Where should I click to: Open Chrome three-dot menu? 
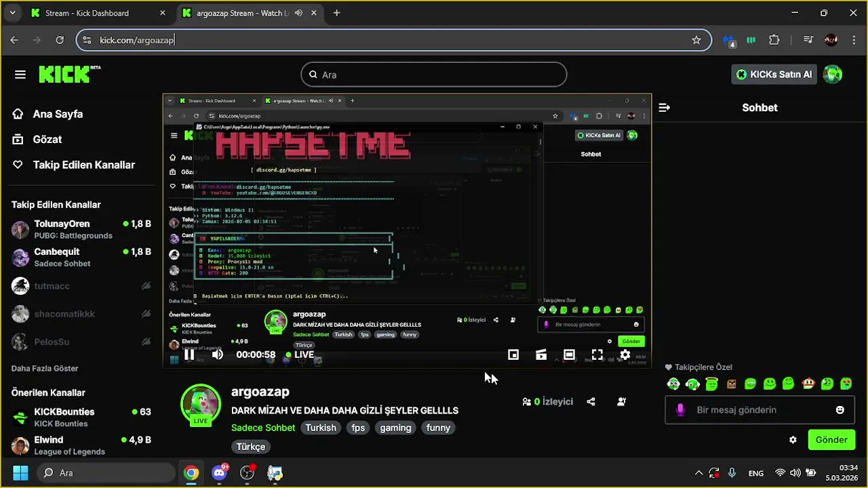854,40
